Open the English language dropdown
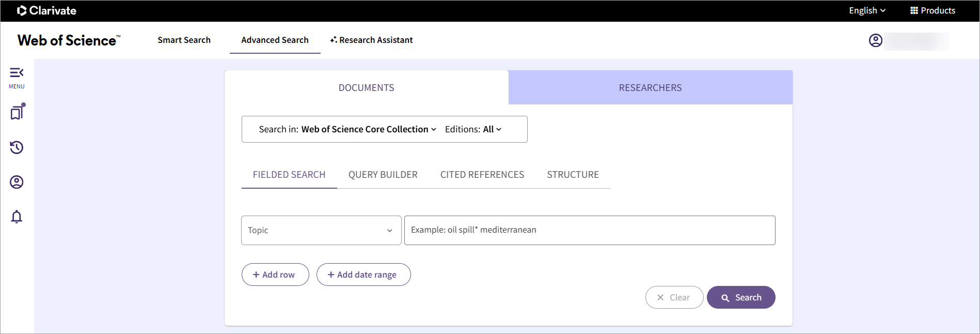The image size is (980, 334). pos(867,10)
